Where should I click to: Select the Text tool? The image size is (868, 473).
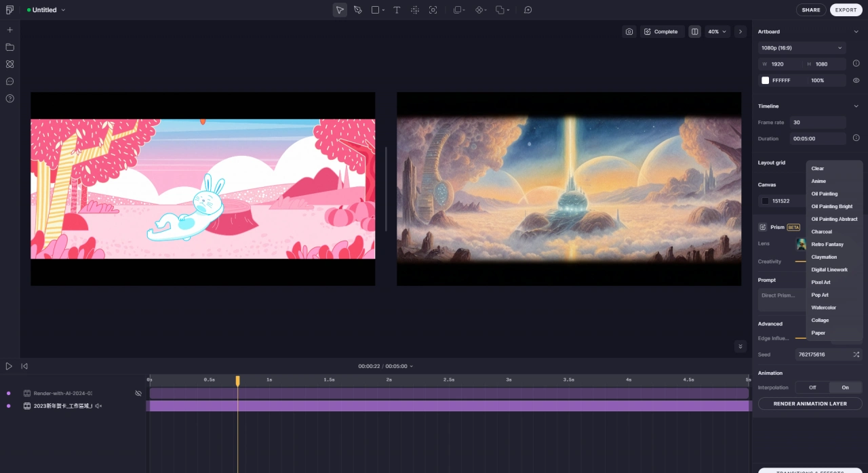397,10
